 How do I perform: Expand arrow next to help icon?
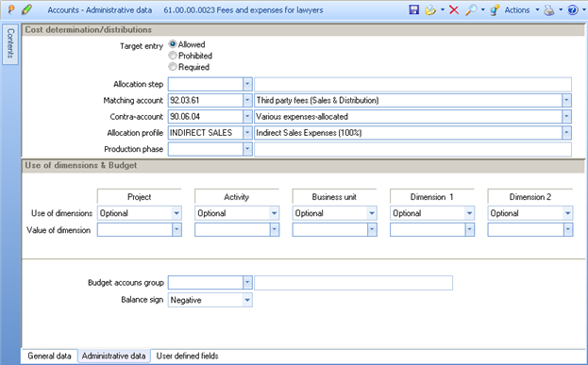pyautogui.click(x=583, y=10)
